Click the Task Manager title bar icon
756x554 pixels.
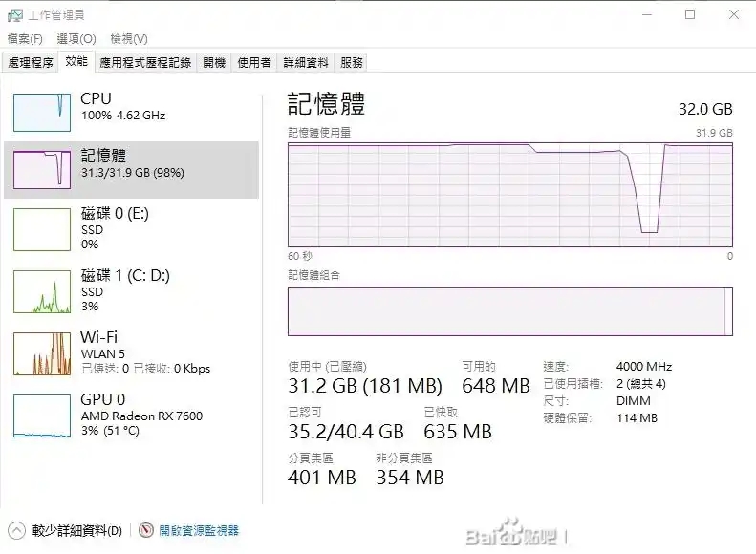pos(15,15)
